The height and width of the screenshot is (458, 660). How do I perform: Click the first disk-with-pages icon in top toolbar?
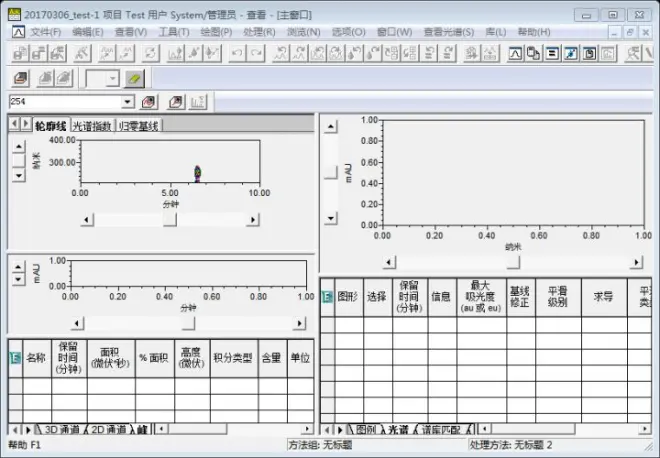tap(20, 53)
